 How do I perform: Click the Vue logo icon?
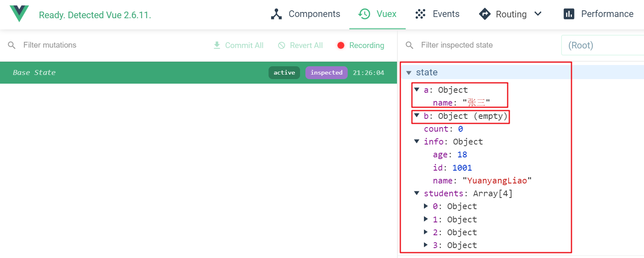coord(19,14)
